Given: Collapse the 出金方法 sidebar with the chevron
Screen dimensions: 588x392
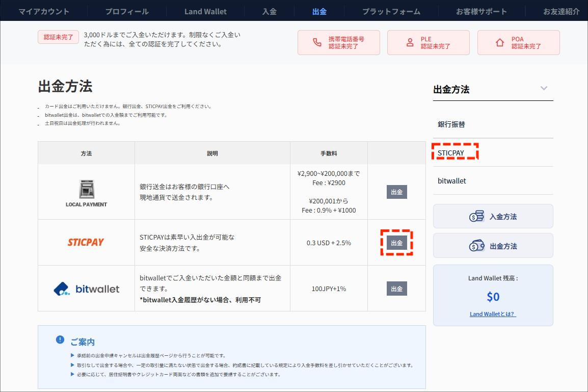Looking at the screenshot, I should point(545,88).
